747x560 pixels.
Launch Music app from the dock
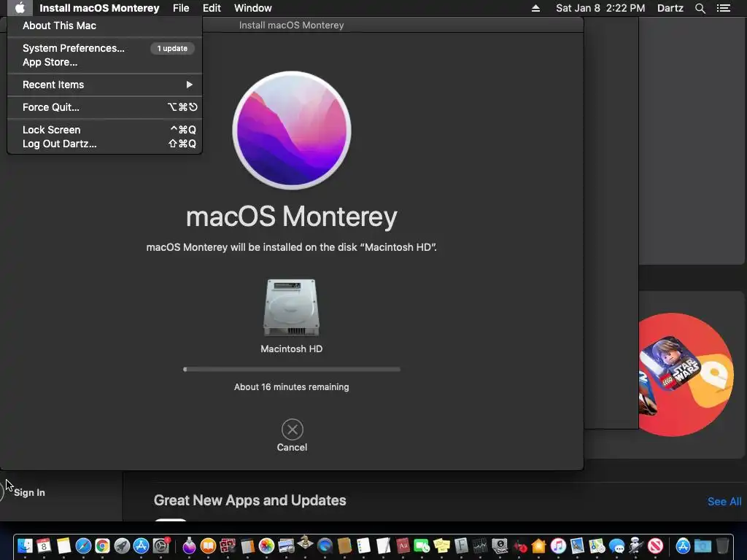(558, 545)
